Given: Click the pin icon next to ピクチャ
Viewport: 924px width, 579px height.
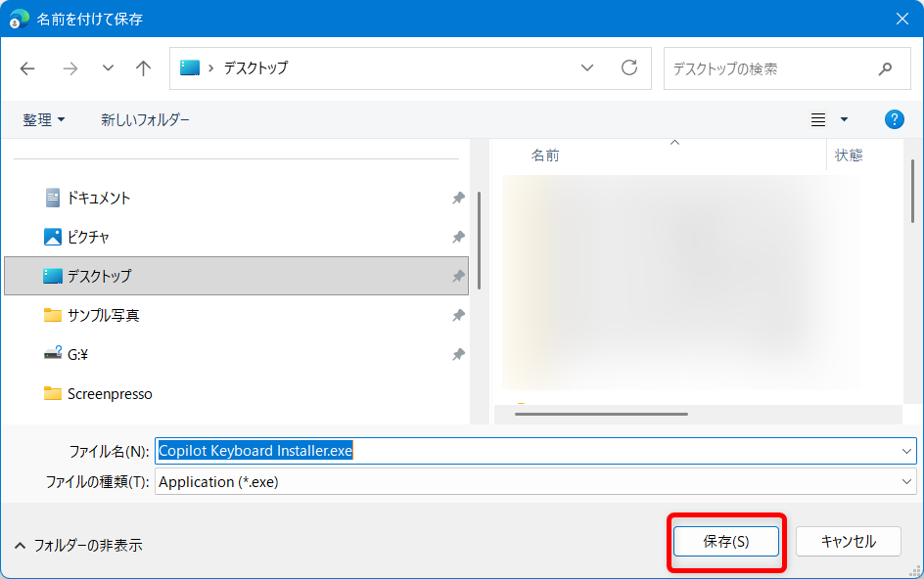Looking at the screenshot, I should [x=458, y=237].
